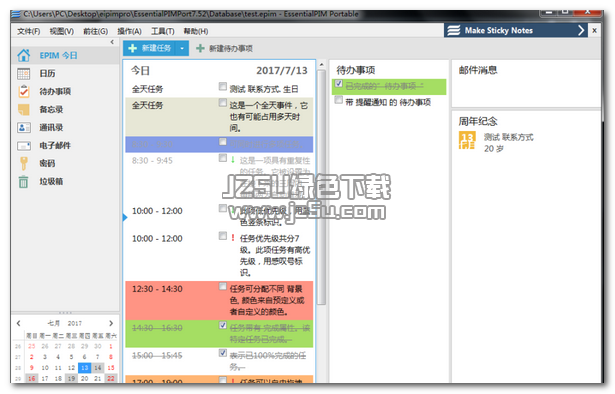Screen dimensions: 615x394
Task: Click 待办事项 panel heading
Action: (355, 70)
